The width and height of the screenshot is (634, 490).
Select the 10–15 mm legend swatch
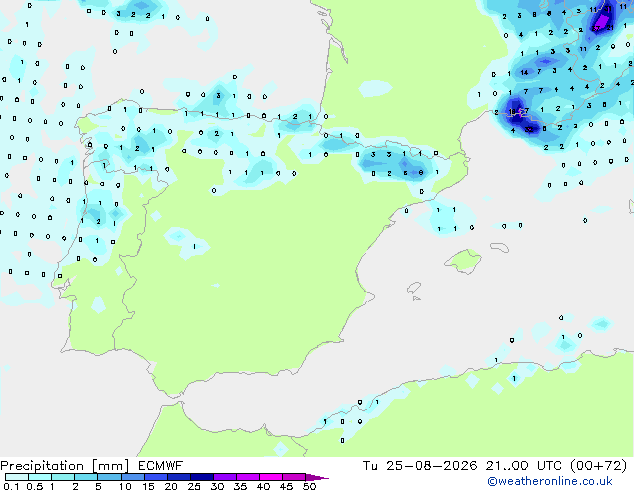(132, 477)
